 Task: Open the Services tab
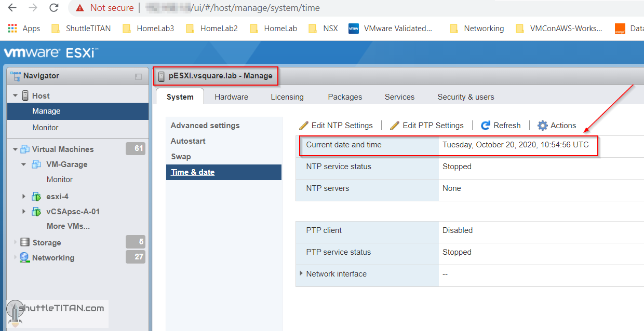coord(399,96)
